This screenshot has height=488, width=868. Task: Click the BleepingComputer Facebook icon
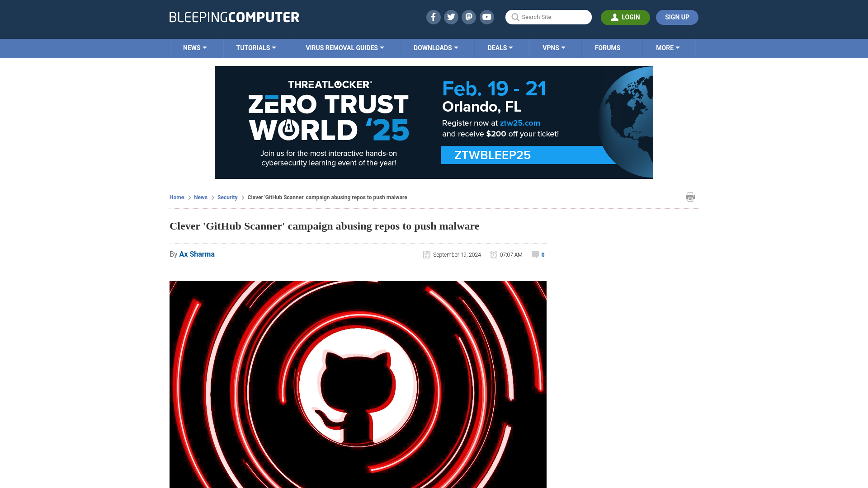pyautogui.click(x=433, y=17)
